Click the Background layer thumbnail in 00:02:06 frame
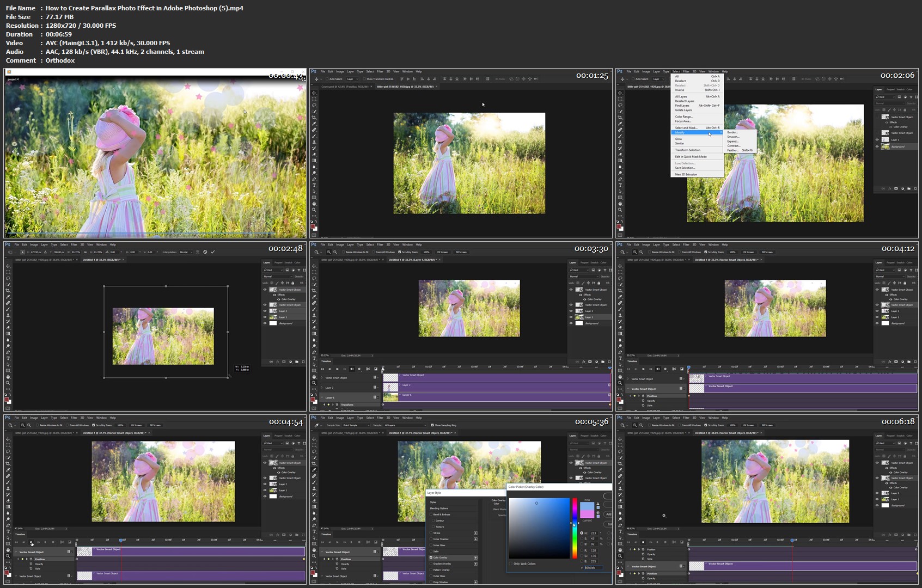Screen dimensions: 922x588 (886, 146)
